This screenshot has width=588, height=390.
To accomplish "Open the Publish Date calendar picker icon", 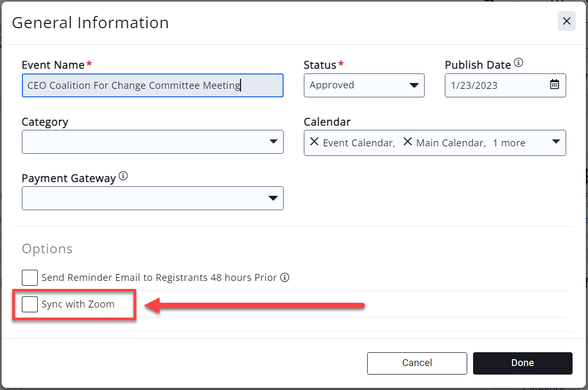I will pyautogui.click(x=554, y=85).
